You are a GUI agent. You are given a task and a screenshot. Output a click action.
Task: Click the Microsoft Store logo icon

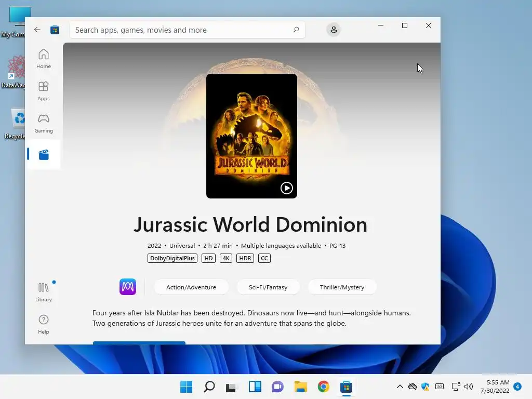pyautogui.click(x=55, y=30)
